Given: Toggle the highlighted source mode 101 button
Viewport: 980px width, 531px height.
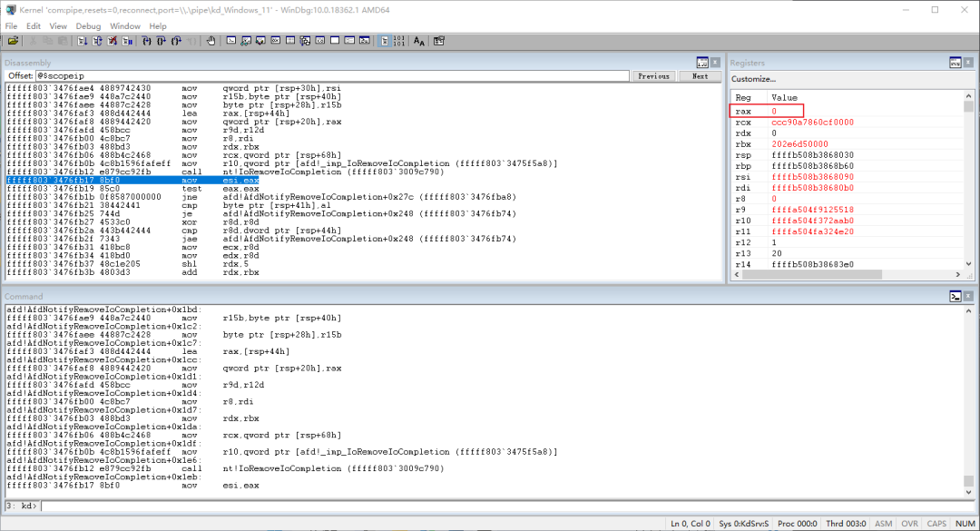Looking at the screenshot, I should (x=386, y=40).
